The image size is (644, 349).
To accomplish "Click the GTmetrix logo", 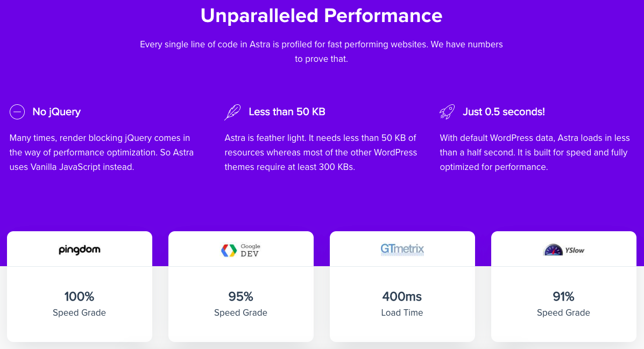I will (402, 249).
